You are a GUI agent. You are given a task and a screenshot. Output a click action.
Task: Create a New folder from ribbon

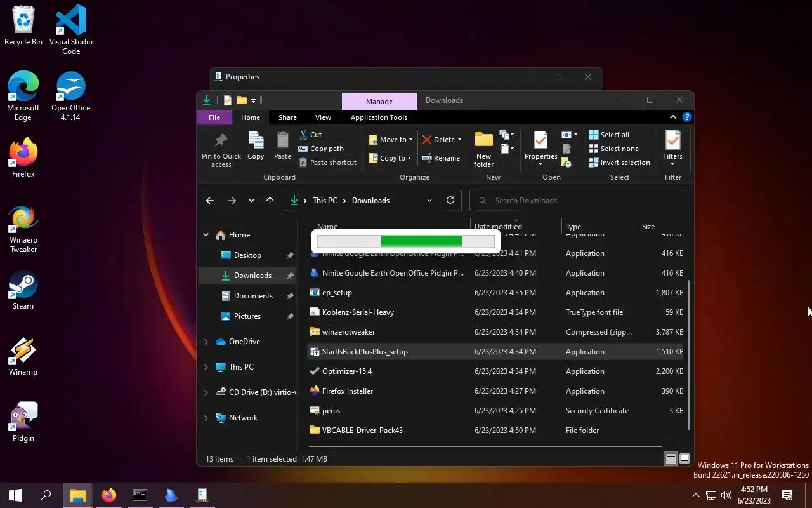coord(483,150)
